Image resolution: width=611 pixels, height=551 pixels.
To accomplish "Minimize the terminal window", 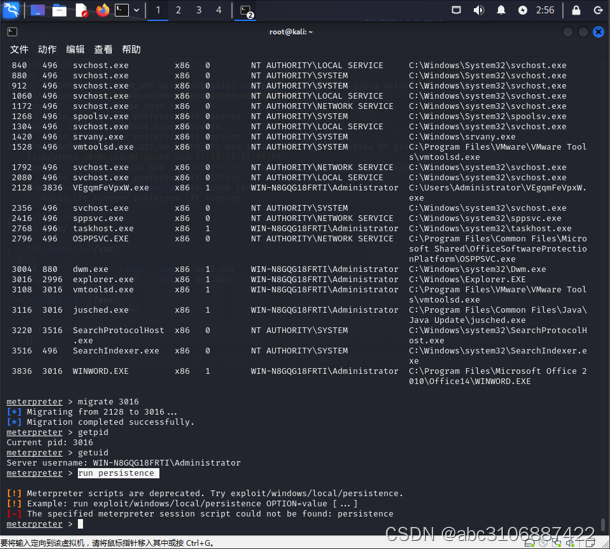I will tap(568, 32).
